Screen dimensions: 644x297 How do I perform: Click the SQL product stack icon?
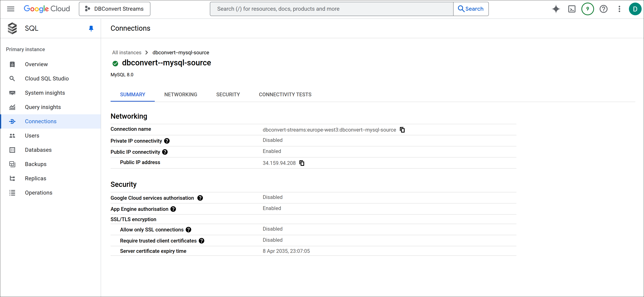pos(12,28)
